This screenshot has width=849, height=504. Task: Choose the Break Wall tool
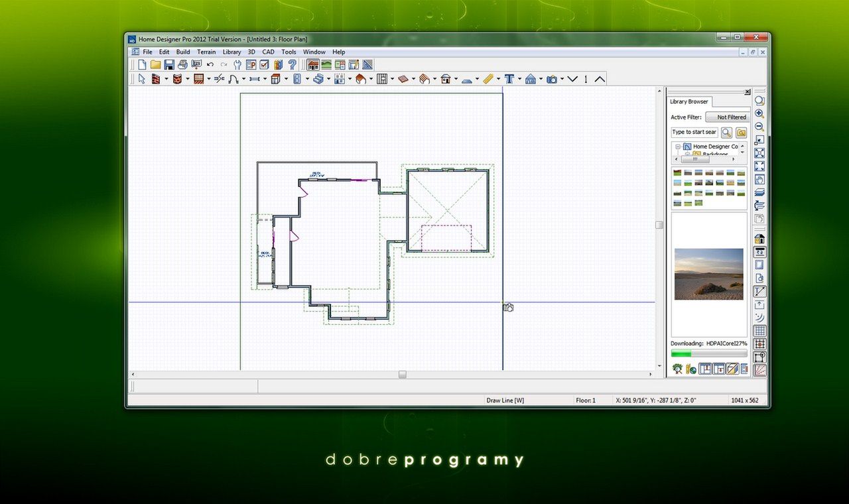219,79
